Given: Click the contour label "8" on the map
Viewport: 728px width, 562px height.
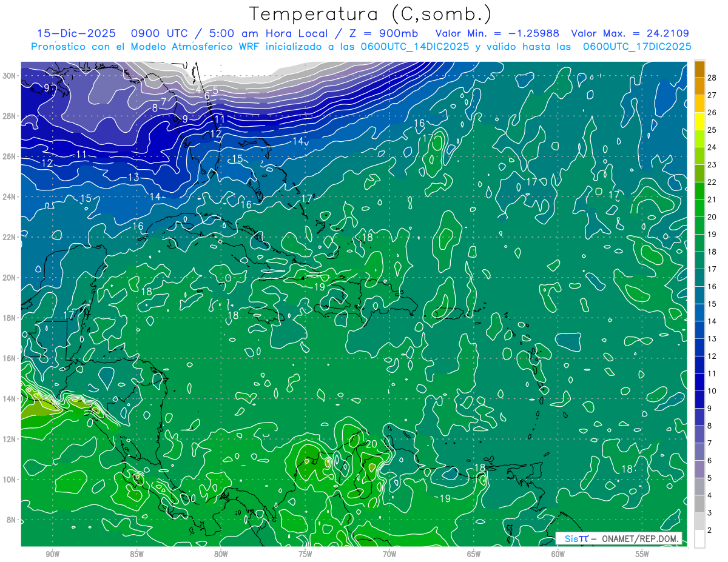Looking at the screenshot, I should tap(155, 108).
